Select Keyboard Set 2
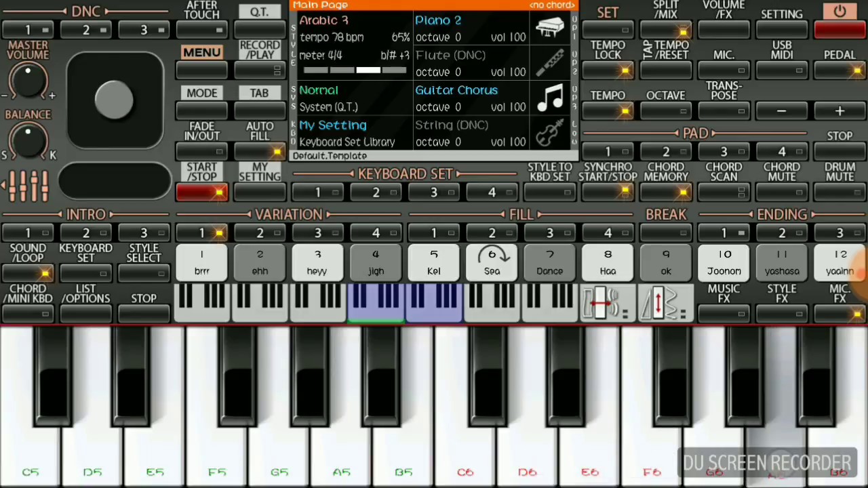 point(376,192)
